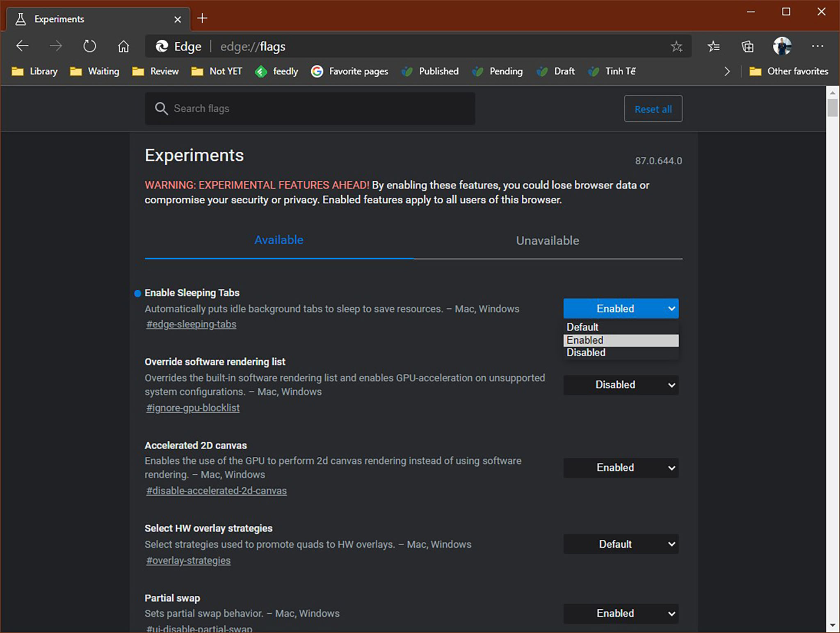Screen dimensions: 840x633
Task: Select the Available tab
Action: click(x=279, y=240)
